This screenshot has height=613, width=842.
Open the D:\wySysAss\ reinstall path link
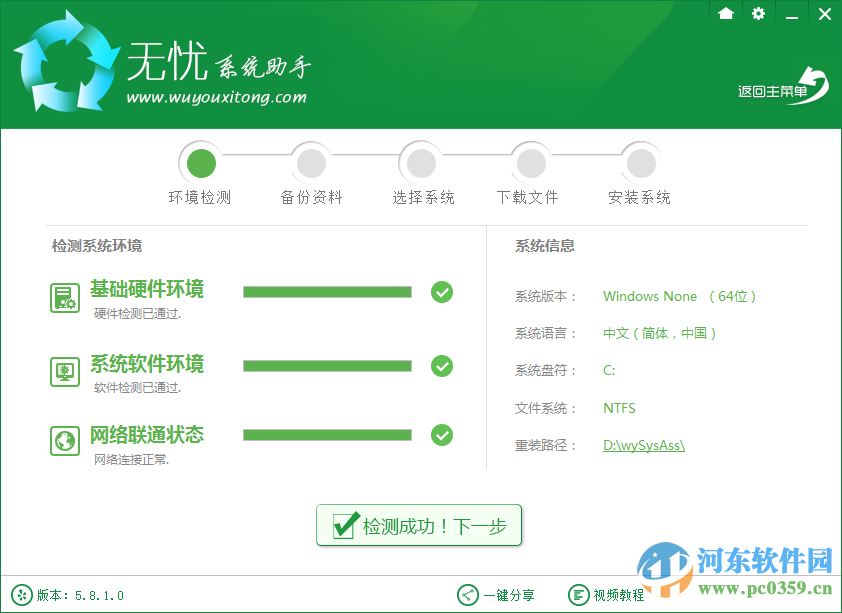click(x=643, y=445)
